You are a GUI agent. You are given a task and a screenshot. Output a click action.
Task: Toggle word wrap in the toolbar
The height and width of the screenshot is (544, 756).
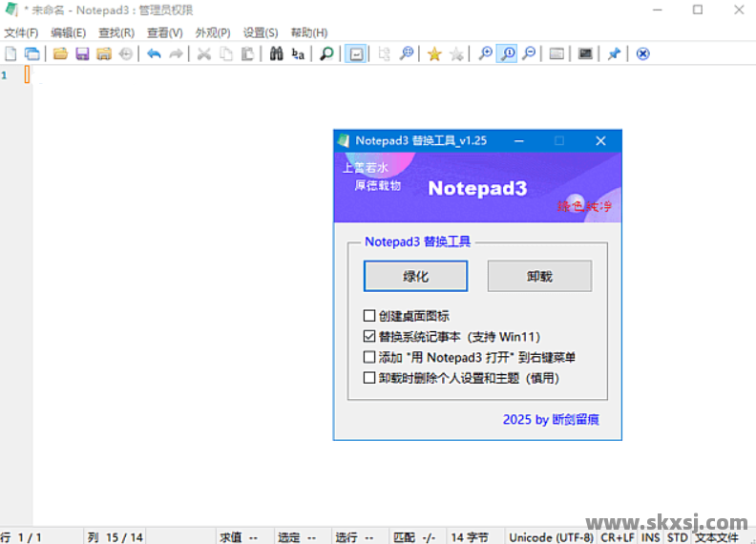(x=354, y=54)
